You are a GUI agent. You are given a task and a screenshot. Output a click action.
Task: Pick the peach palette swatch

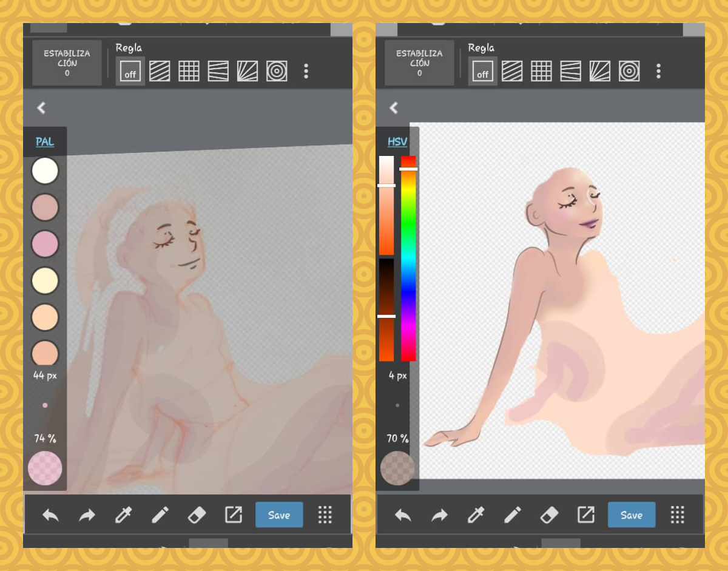coord(45,317)
